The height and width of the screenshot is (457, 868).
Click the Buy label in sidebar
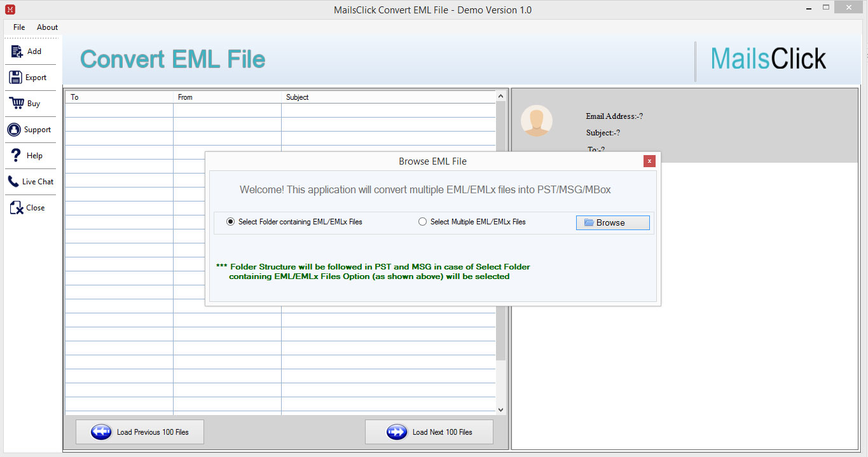tap(34, 104)
